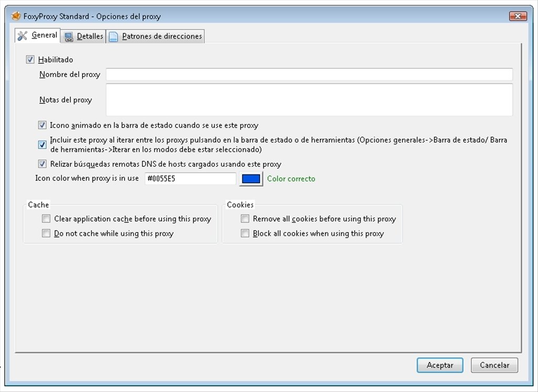Image resolution: width=538 pixels, height=392 pixels.
Task: Click the 'Cache' group heading
Action: pyautogui.click(x=38, y=205)
